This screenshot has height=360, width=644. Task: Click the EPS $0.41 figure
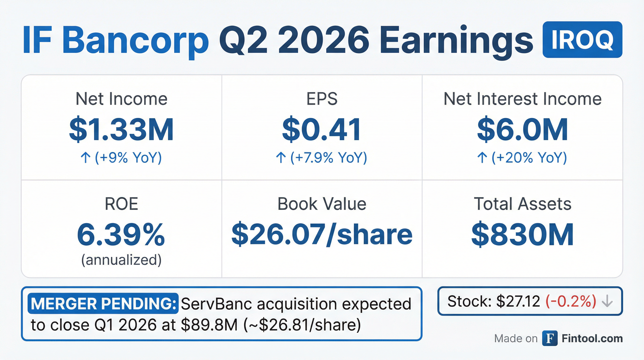pos(322,129)
